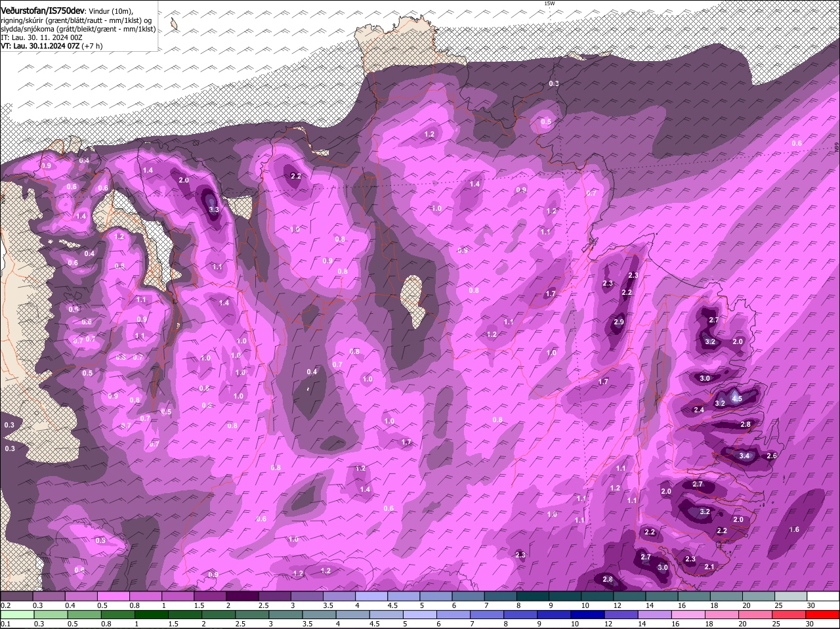Click the Veðurstofan/IS750dev title text
The height and width of the screenshot is (629, 840).
click(x=43, y=11)
